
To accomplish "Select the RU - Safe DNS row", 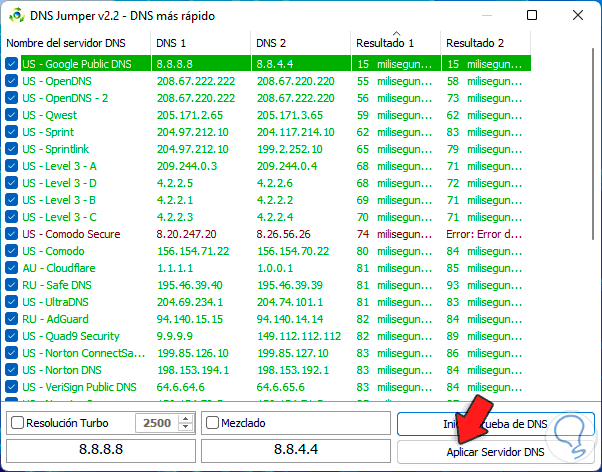I will 268,285.
